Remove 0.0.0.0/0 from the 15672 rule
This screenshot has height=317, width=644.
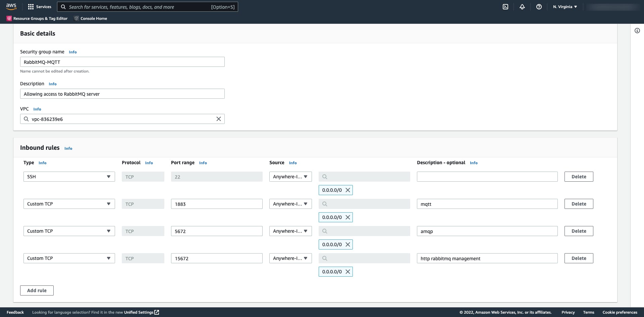(348, 272)
